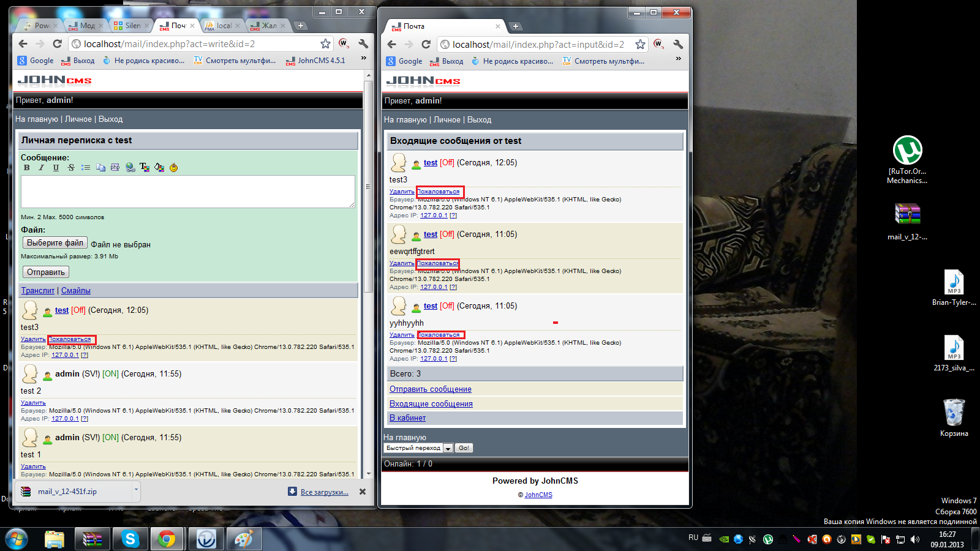Screen dimensions: 980x551
Task: Show more bookmarks in left browser window
Action: point(363,58)
